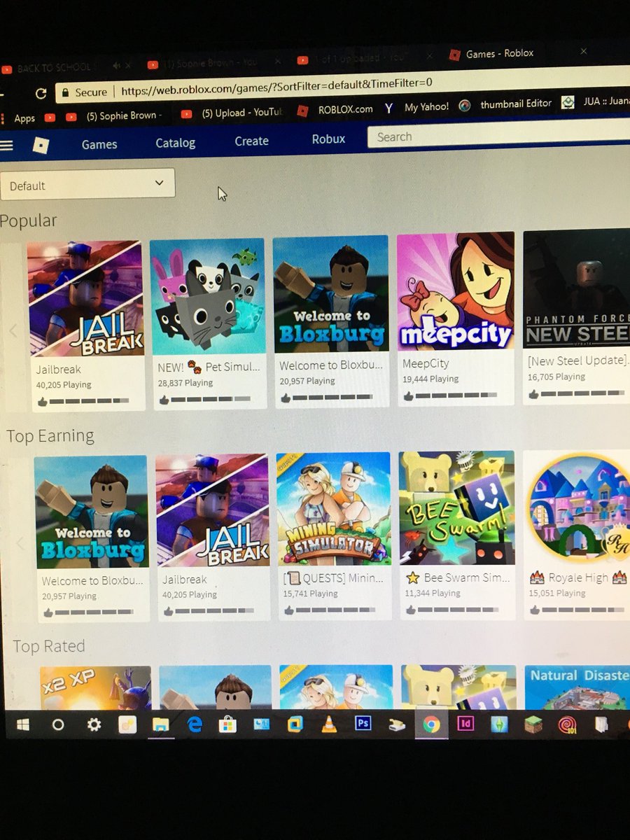Click the Popular section heading
This screenshot has width=630, height=840.
pyautogui.click(x=28, y=220)
